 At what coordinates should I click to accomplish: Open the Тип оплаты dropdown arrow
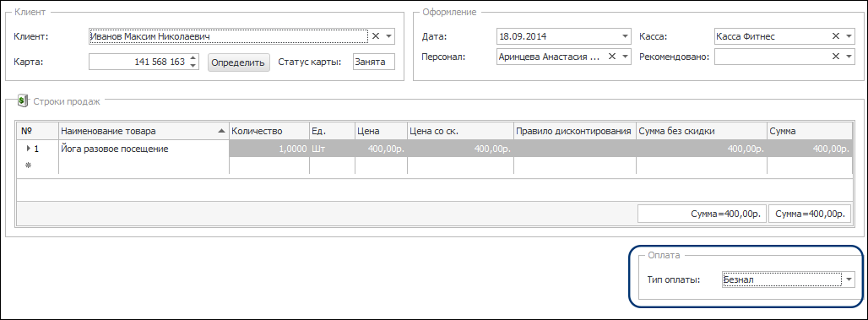coord(849,279)
